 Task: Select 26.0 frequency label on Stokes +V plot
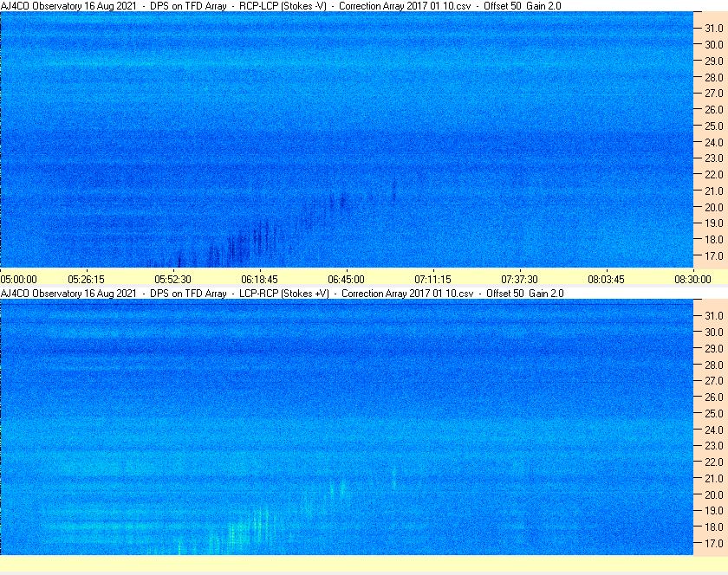pos(714,397)
